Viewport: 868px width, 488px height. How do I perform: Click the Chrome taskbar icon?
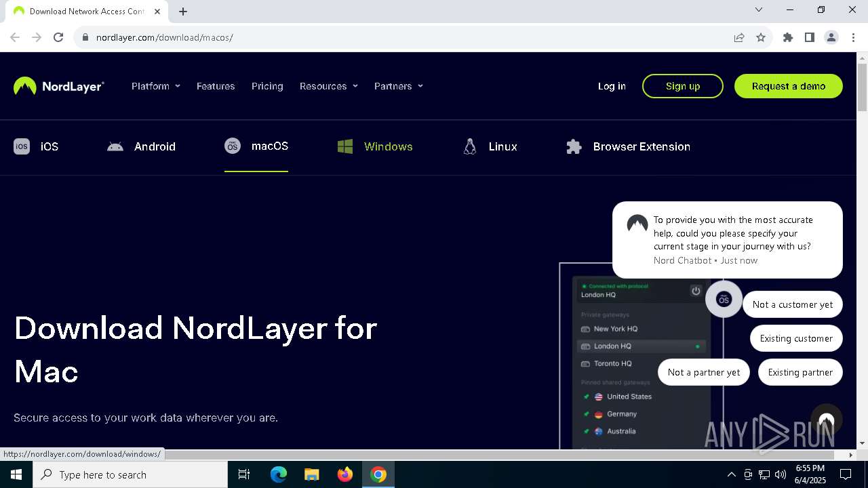378,474
